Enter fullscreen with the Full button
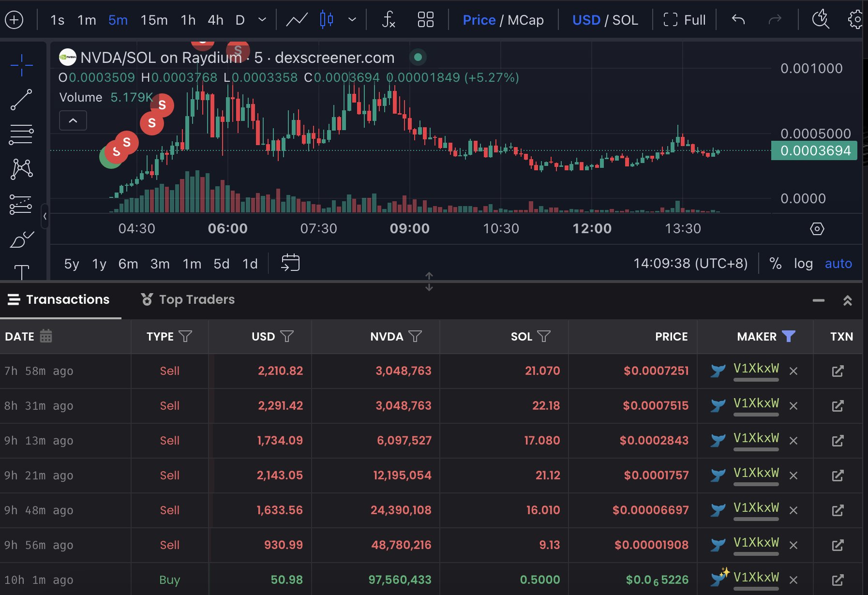Viewport: 868px width, 595px height. 684,20
